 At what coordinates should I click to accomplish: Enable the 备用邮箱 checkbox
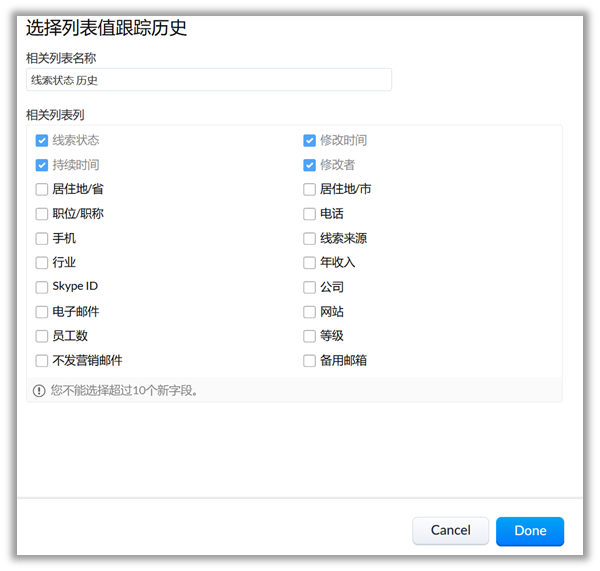point(310,361)
